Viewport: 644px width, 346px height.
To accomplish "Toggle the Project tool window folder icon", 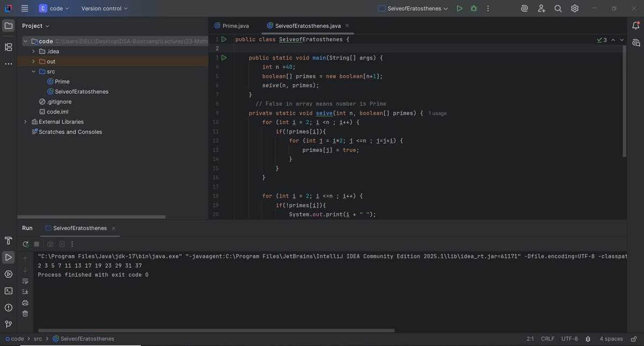I will [x=9, y=26].
